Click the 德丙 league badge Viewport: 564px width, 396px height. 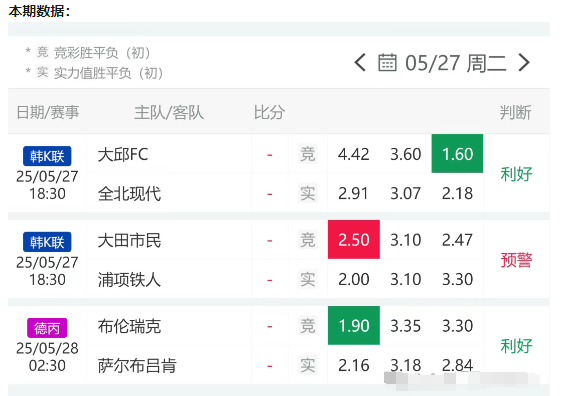(x=47, y=328)
